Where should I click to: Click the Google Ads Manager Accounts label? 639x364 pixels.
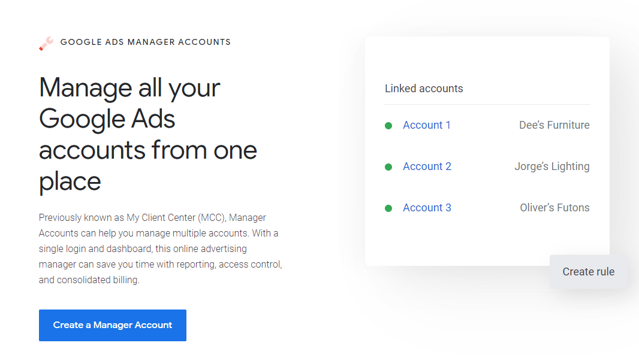tap(146, 42)
